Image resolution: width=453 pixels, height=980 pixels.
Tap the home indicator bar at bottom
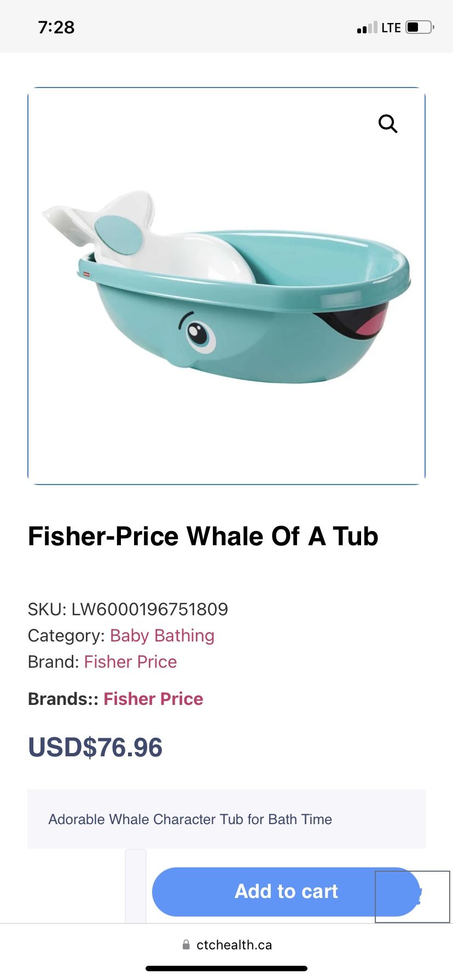point(226,969)
